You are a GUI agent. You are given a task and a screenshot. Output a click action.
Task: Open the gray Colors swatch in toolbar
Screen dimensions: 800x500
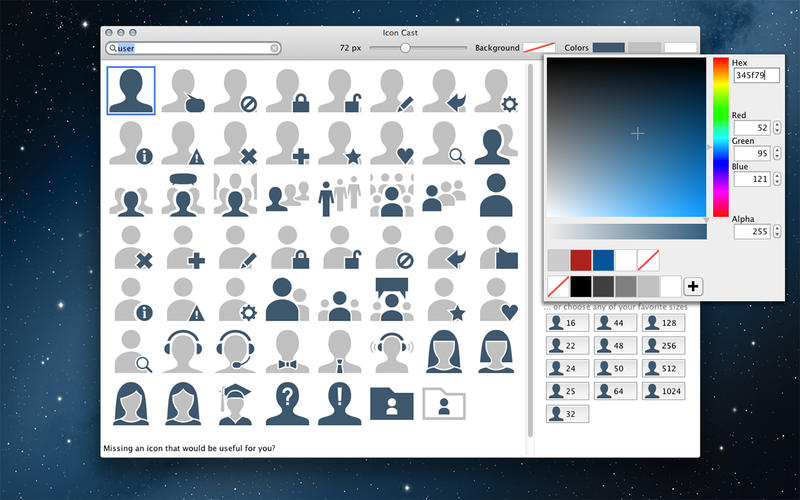644,47
